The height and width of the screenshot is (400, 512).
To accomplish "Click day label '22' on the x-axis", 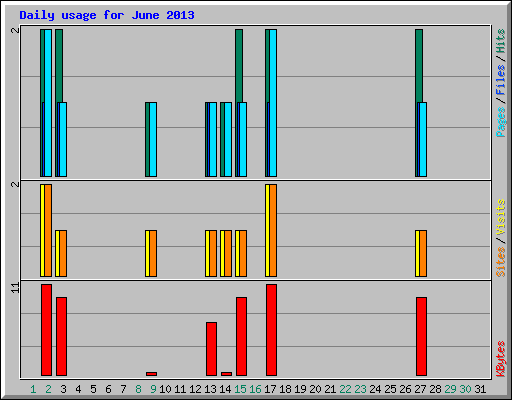I will tap(345, 389).
